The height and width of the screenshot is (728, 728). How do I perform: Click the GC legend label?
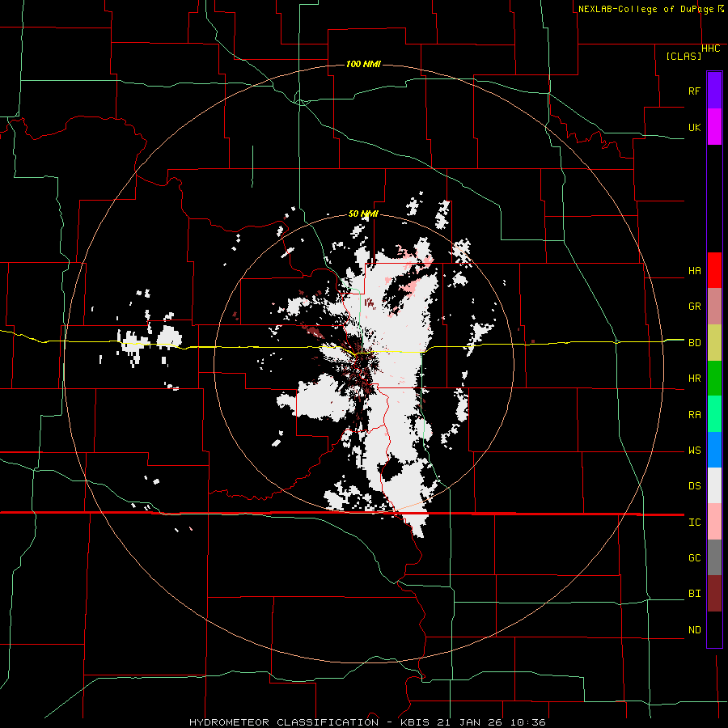point(694,558)
